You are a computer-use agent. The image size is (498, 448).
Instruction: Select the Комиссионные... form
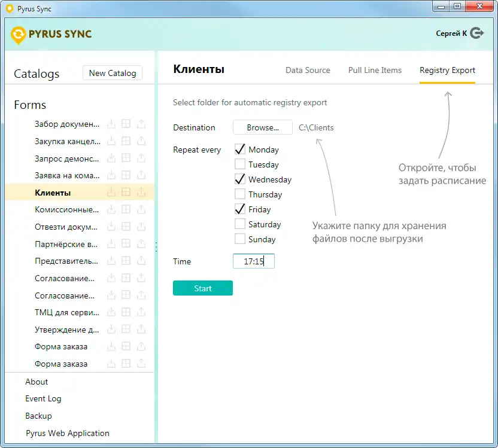(x=66, y=210)
